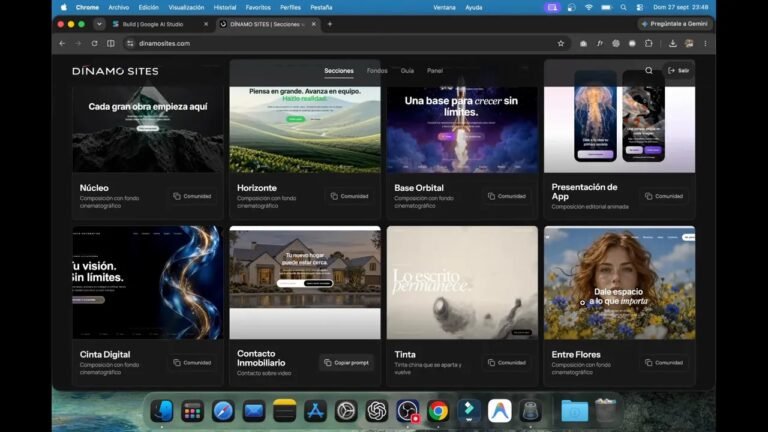Click the Comunidad button on the Entre Flores card

click(664, 362)
